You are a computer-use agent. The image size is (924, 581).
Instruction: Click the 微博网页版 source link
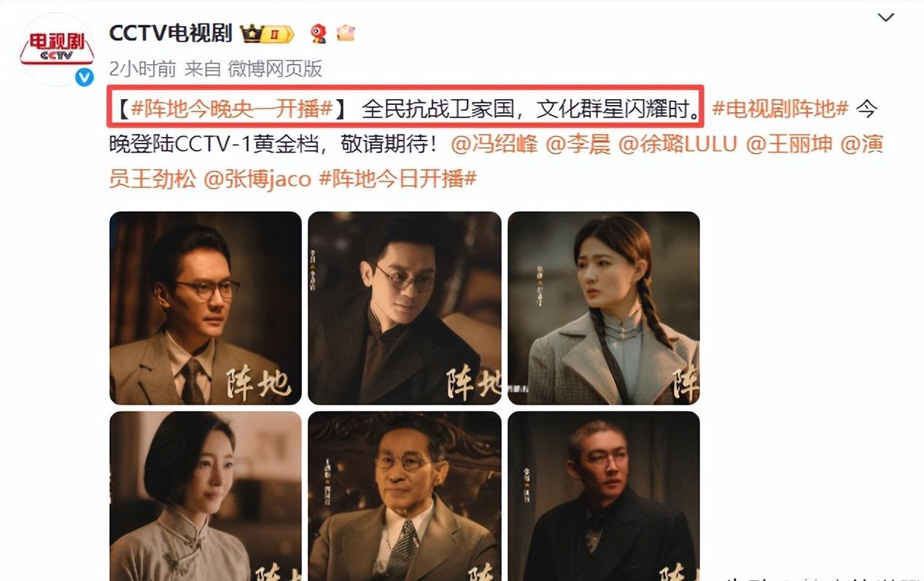275,69
